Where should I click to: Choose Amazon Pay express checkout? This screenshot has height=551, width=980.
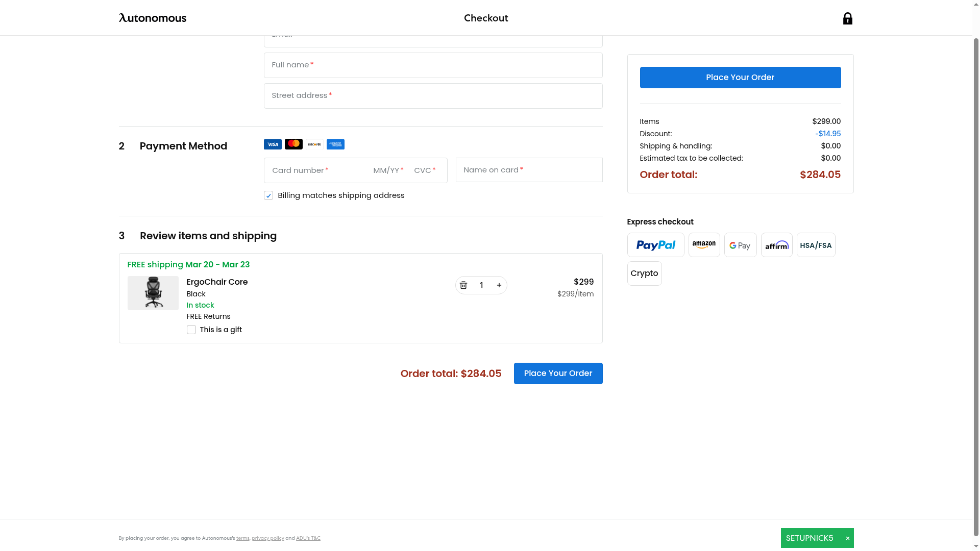click(x=704, y=245)
